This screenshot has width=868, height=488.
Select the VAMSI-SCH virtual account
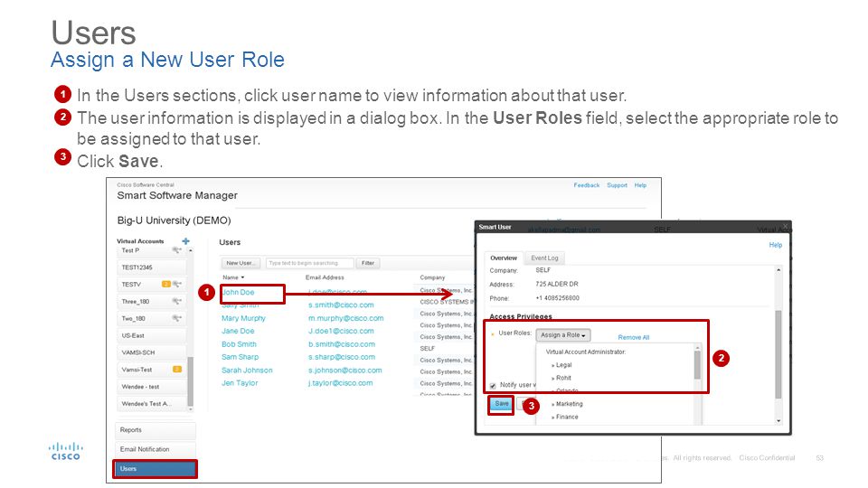pyautogui.click(x=152, y=353)
